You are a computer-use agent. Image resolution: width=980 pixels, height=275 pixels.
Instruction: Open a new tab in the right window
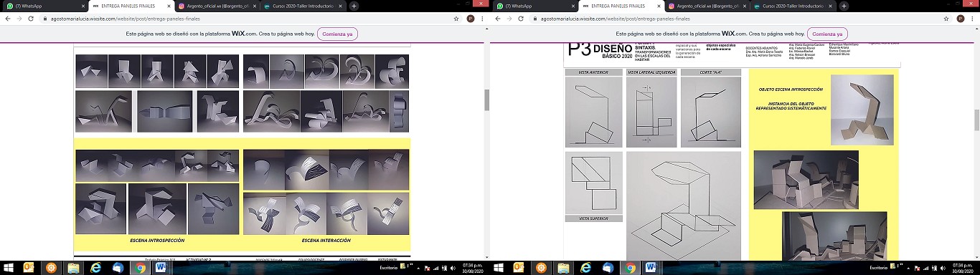coord(844,6)
